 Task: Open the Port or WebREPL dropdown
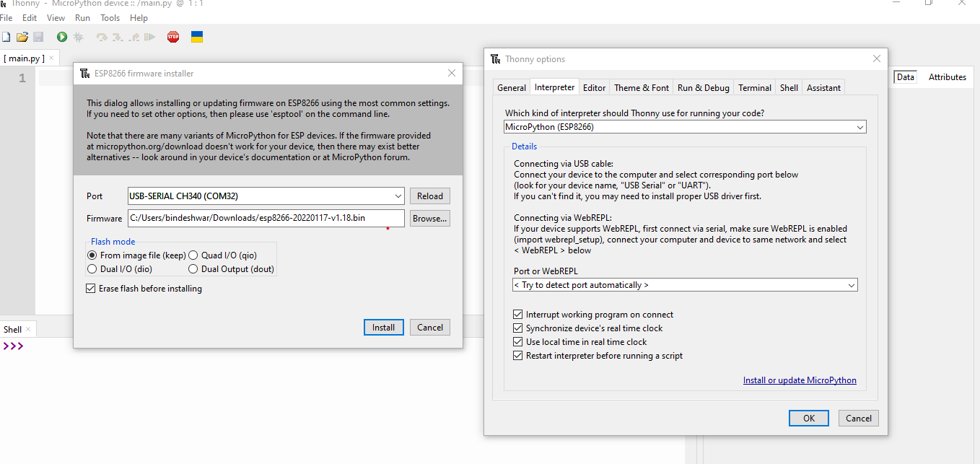click(685, 285)
